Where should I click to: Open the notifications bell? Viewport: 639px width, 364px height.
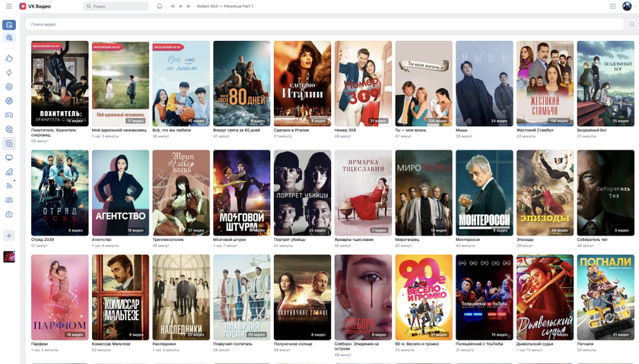coord(159,6)
